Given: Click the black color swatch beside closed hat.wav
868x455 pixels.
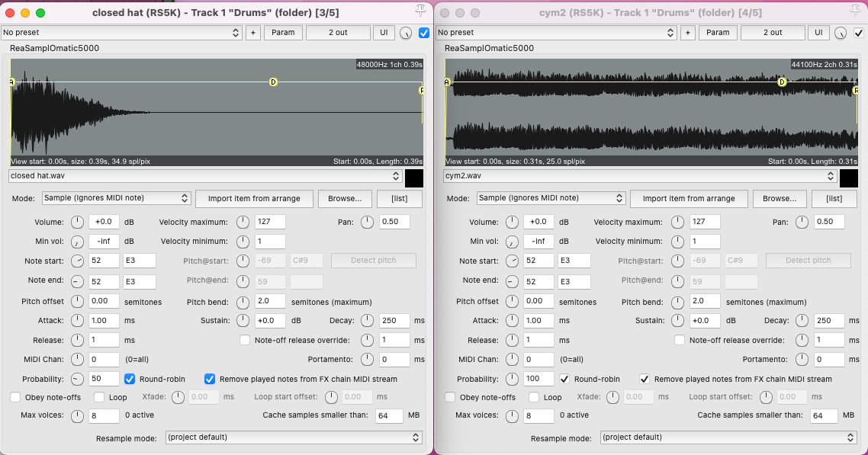Looking at the screenshot, I should click(414, 178).
